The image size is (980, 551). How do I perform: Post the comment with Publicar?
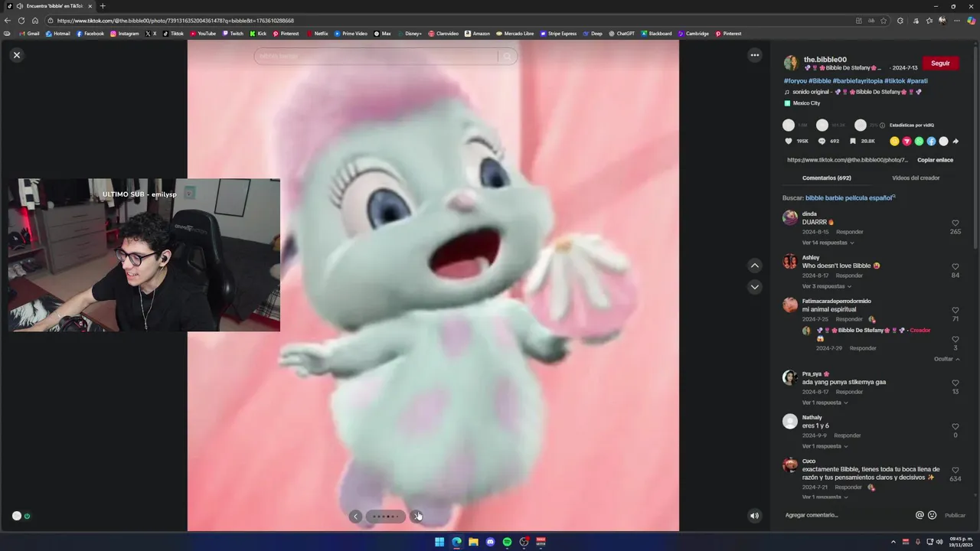(x=955, y=515)
